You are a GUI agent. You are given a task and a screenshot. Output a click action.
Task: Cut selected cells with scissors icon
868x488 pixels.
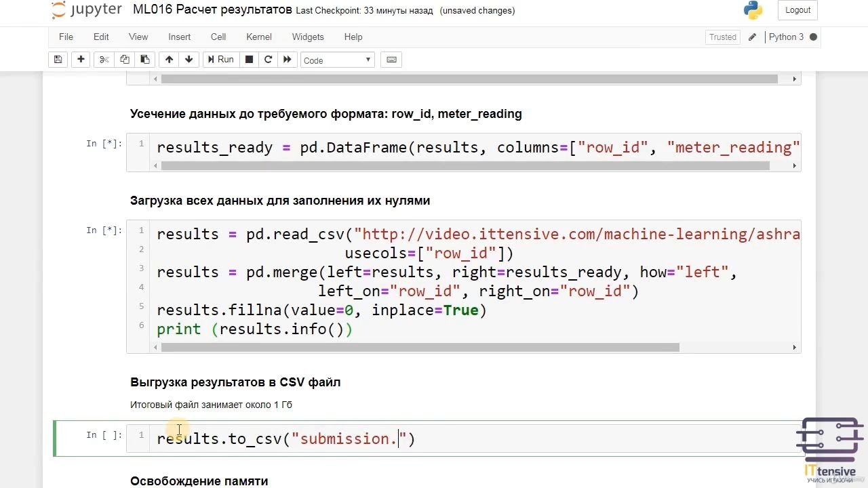104,60
